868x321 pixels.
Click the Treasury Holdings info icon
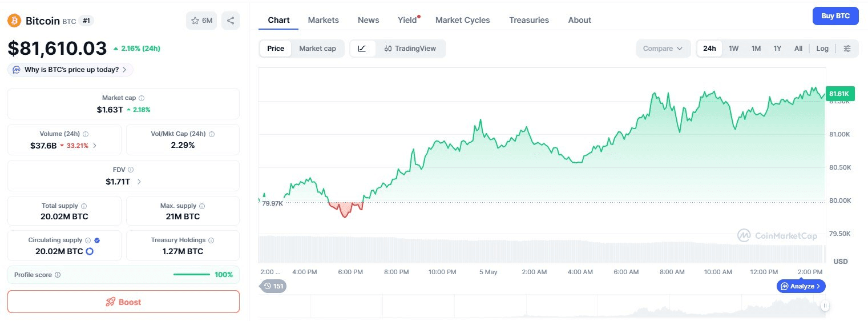point(211,240)
